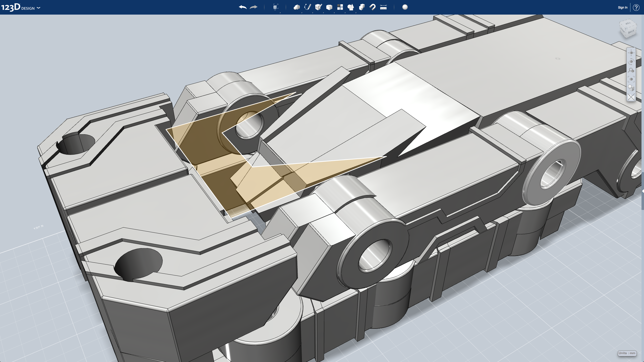Select the Sketch tool icon

point(308,7)
